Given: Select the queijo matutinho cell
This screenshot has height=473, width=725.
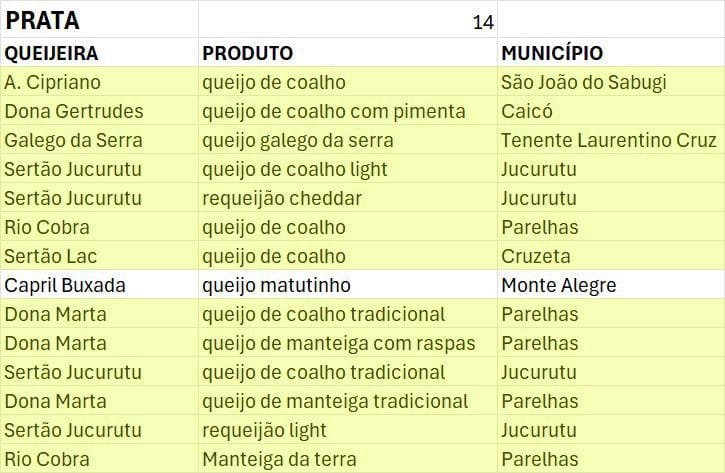Looking at the screenshot, I should pos(347,285).
